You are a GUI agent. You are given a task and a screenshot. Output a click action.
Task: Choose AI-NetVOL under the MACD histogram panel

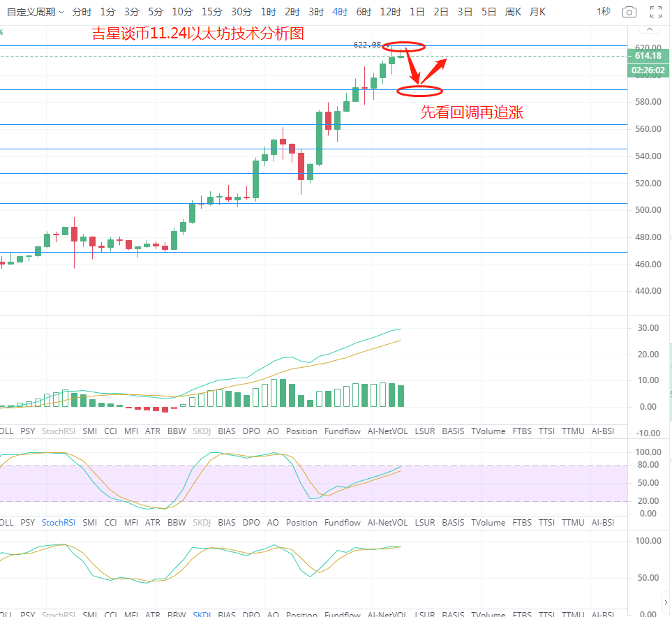(388, 431)
